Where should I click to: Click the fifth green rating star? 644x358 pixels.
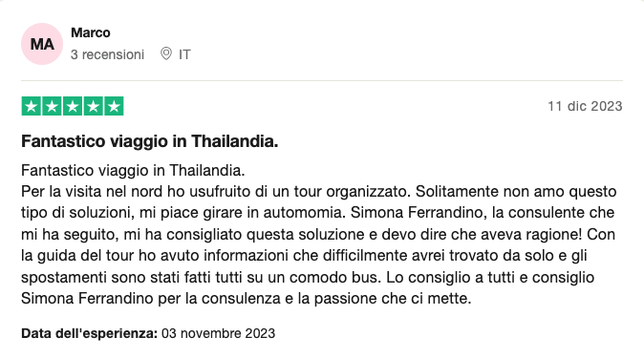(x=114, y=106)
